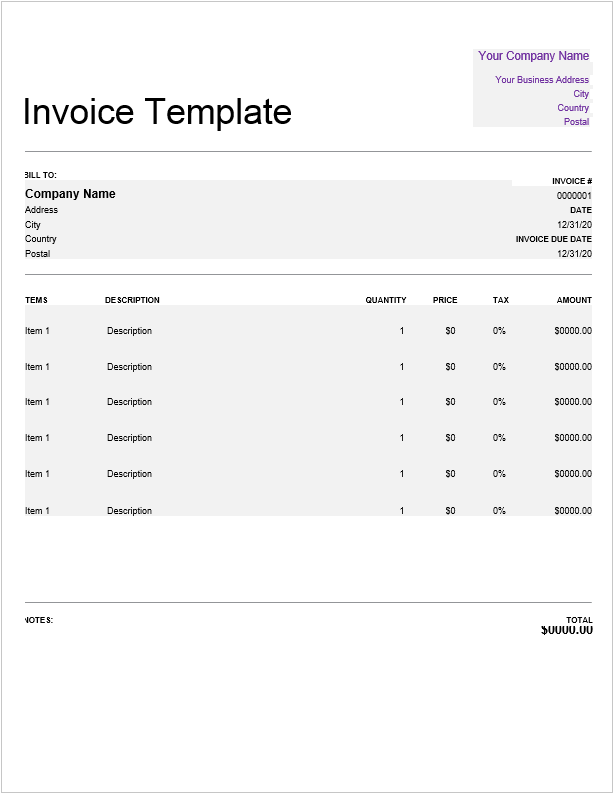Click the "AMOUNT" column header
The height and width of the screenshot is (794, 614).
click(x=574, y=300)
